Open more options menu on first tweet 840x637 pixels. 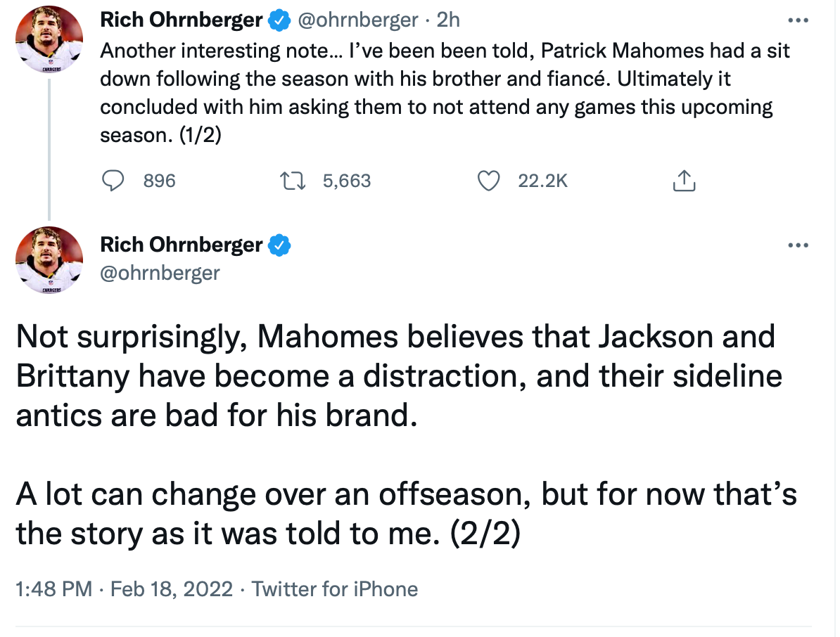[798, 20]
